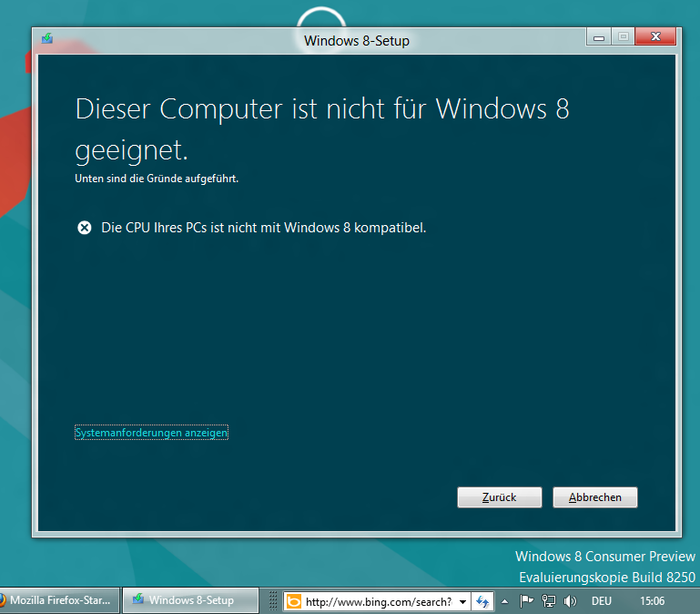Minimize the Windows 8-Setup window

[599, 37]
